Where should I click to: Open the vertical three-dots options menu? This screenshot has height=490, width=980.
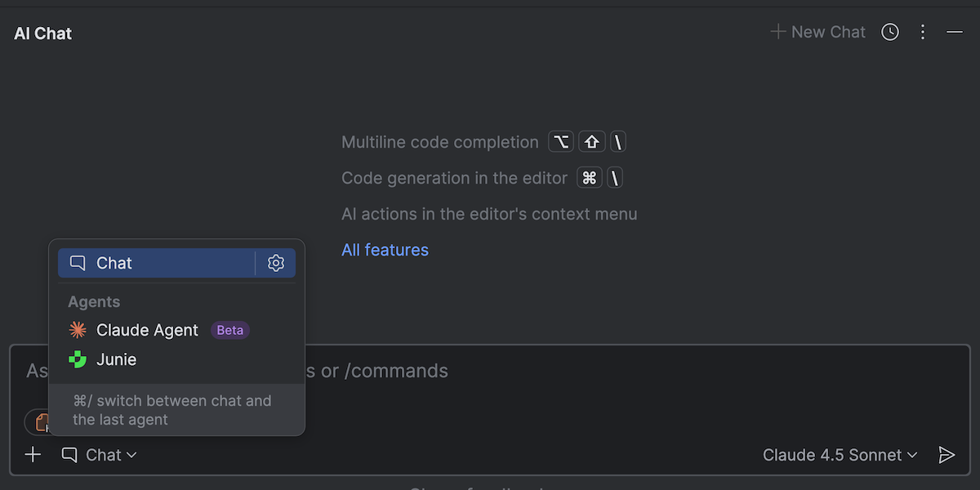click(x=923, y=32)
